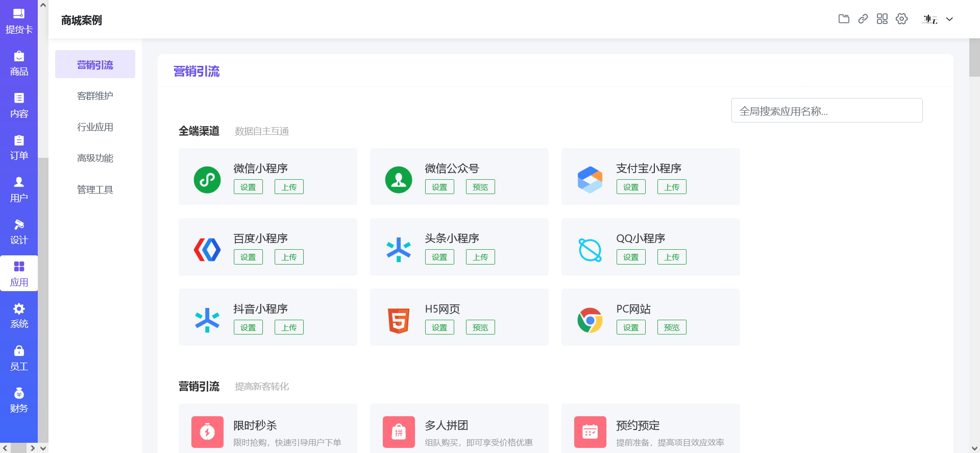Click the 预约预定 card title
The height and width of the screenshot is (453, 980).
point(638,425)
